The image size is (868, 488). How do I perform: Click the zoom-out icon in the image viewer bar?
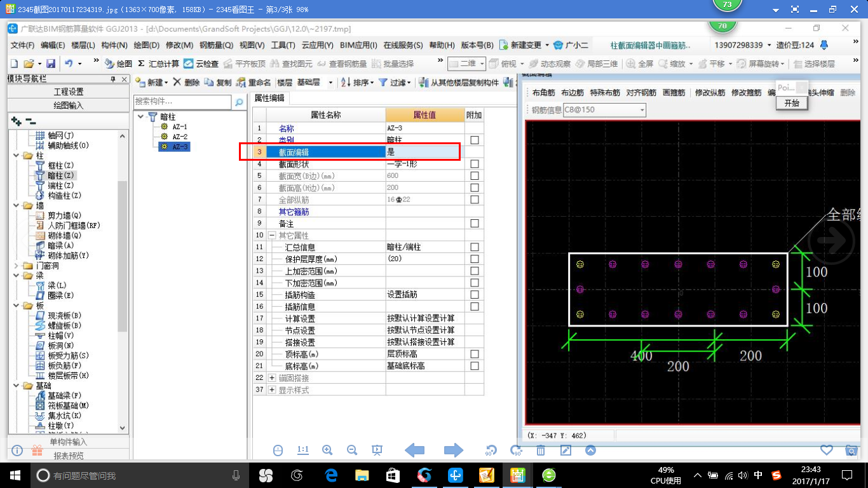coord(352,450)
